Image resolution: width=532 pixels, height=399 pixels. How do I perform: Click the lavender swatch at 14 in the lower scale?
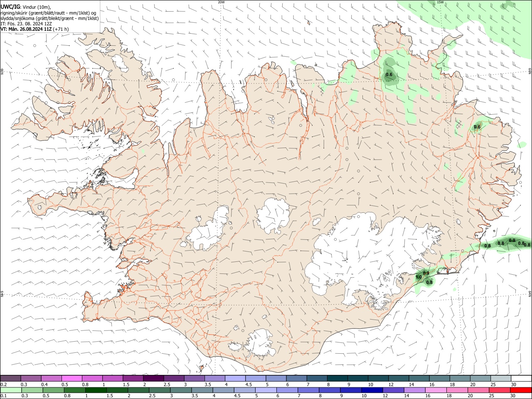414,390
